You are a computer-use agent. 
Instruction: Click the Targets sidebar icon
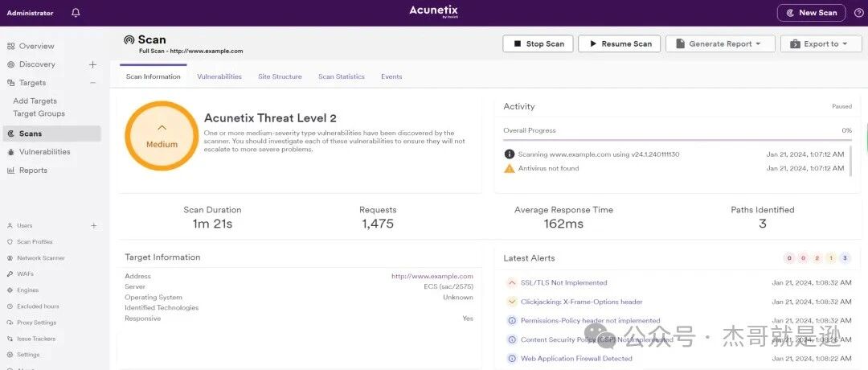pyautogui.click(x=10, y=83)
